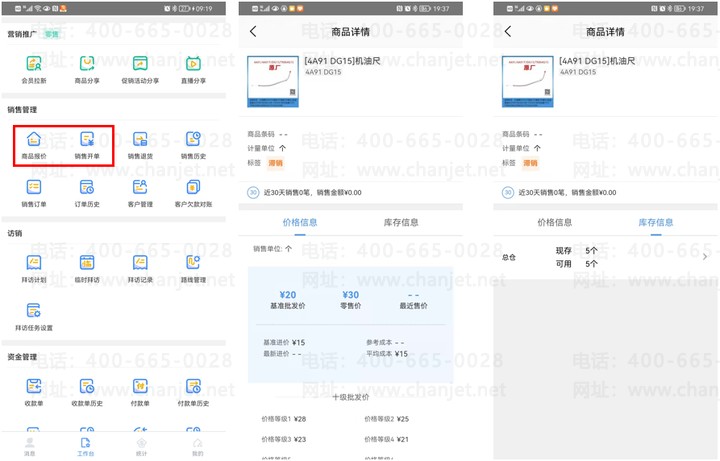
Task: Select 价格信息 tab in right screen
Action: pos(555,223)
